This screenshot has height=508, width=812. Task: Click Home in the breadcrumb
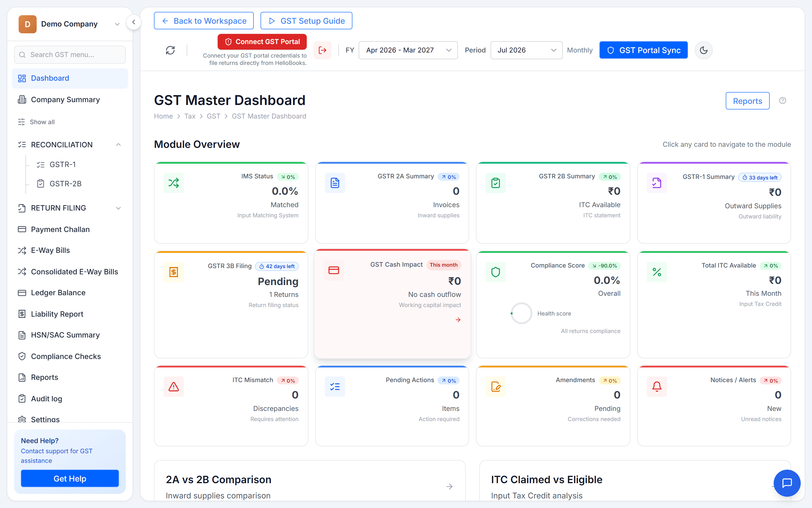click(163, 116)
